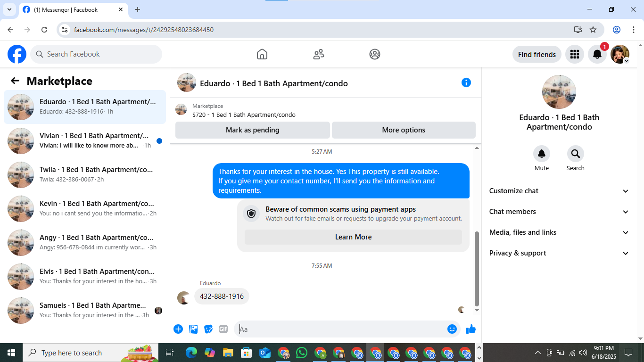The height and width of the screenshot is (362, 644).
Task: Open more actions plus icon in composer
Action: tap(178, 329)
